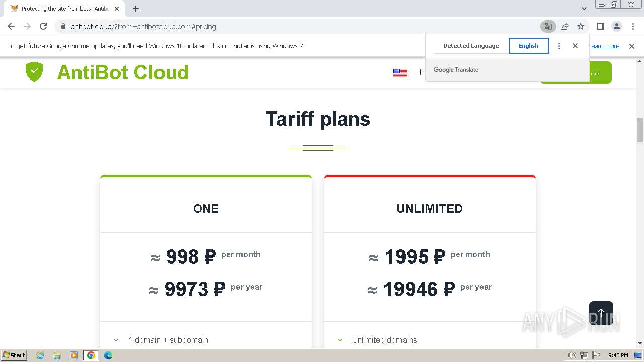Dismiss the Chrome update notification bar
This screenshot has width=644, height=362.
pos(632,46)
